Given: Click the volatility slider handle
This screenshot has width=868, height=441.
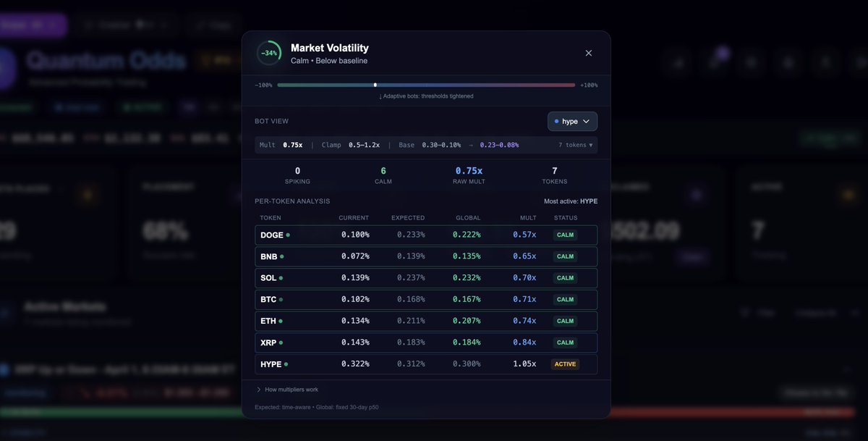Looking at the screenshot, I should pyautogui.click(x=375, y=85).
